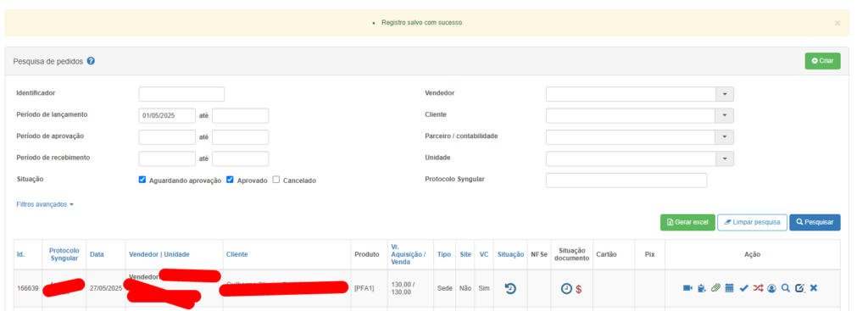Click Período de lançamento start date field
868x311 pixels.
(x=167, y=115)
